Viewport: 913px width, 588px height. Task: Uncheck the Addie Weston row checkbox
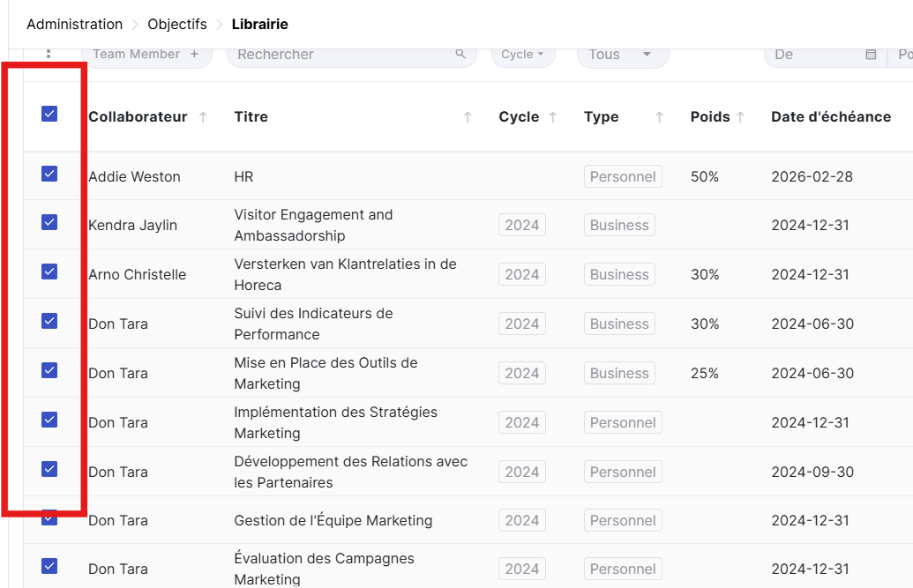(49, 174)
